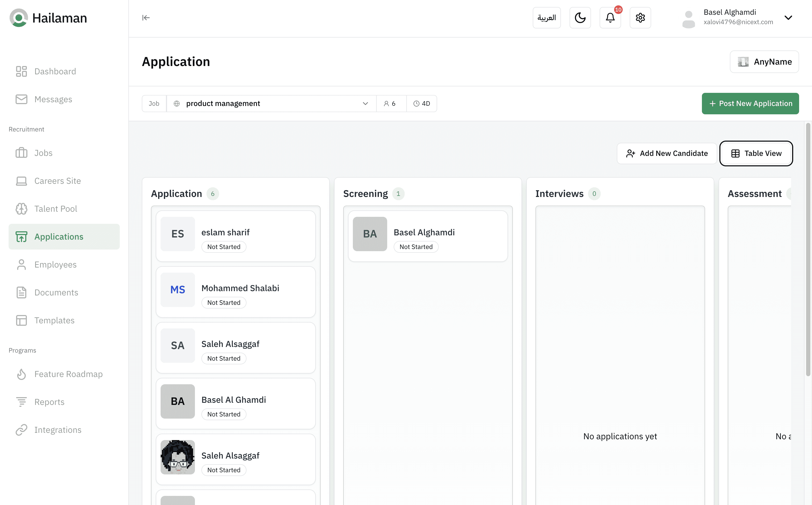The image size is (812, 505).
Task: Click Add New Candidate button
Action: click(667, 153)
